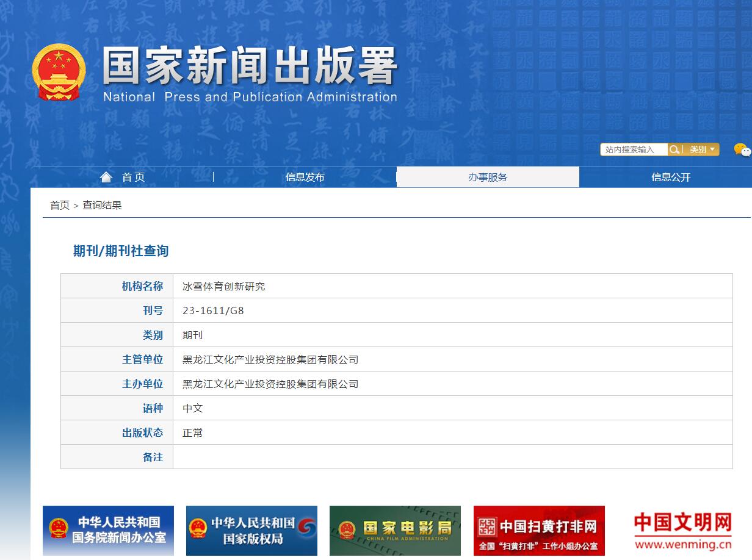
Task: Click inside the 站内搜索输入 search field
Action: click(635, 149)
